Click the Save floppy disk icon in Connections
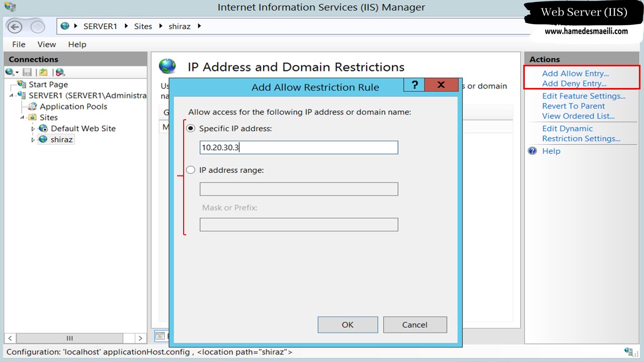 (x=27, y=72)
